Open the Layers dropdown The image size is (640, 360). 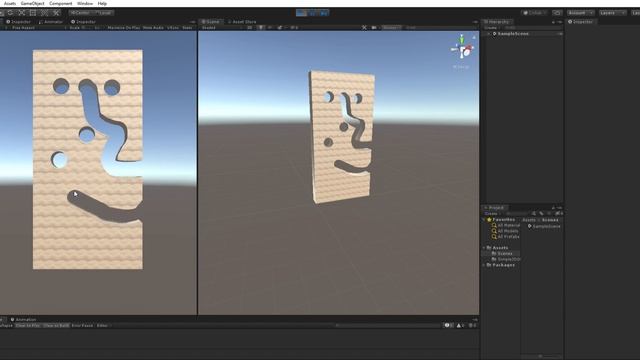(612, 13)
